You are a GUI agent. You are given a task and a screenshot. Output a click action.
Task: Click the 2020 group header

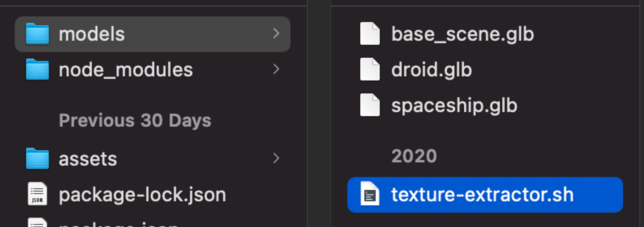tap(414, 156)
